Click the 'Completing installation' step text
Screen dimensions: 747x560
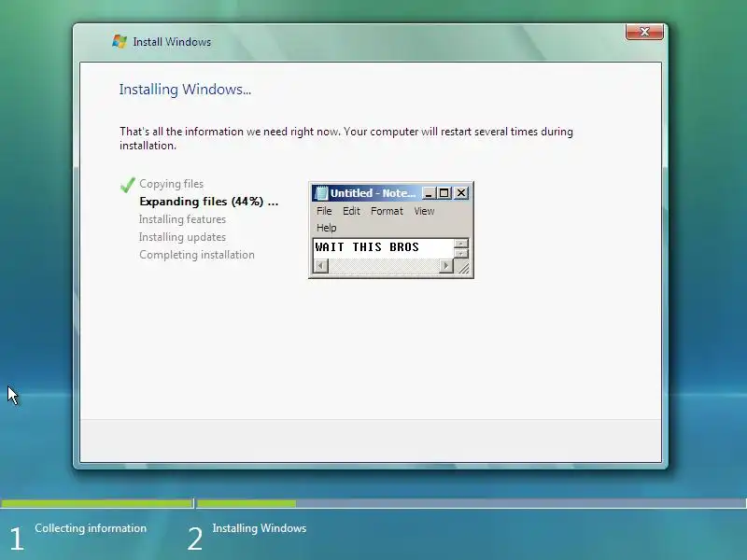coord(197,255)
